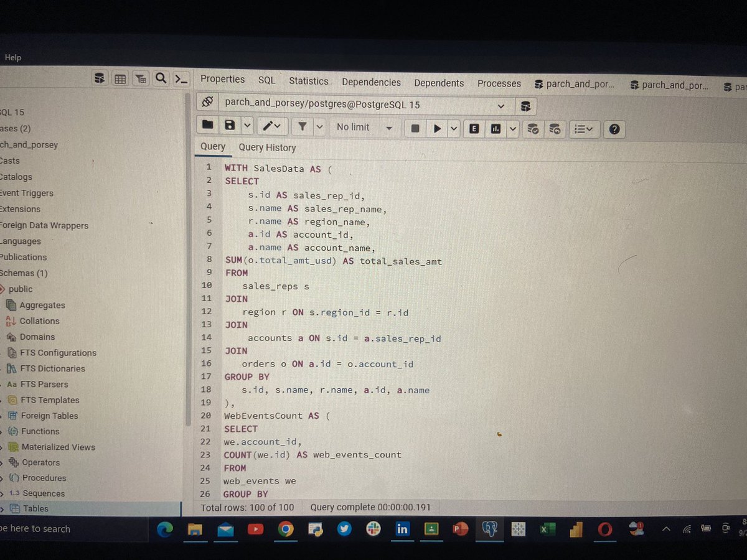Rollback the transaction

(x=555, y=129)
